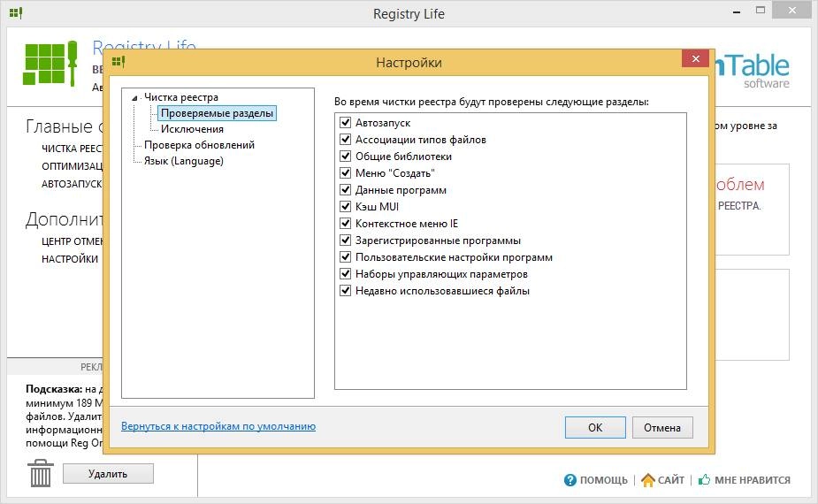
Task: Open АВТОЗАПУСК in main window sidebar
Action: point(72,184)
